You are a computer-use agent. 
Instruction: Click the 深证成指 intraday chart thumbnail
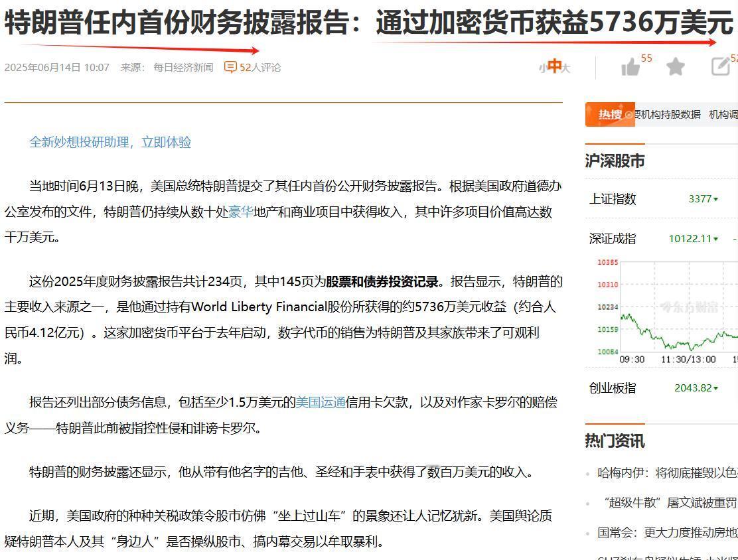coord(668,311)
